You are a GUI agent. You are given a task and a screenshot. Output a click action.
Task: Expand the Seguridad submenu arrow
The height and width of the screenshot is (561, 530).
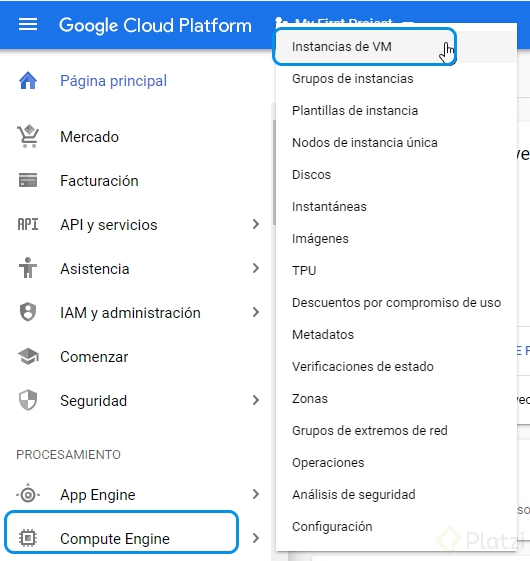click(256, 400)
